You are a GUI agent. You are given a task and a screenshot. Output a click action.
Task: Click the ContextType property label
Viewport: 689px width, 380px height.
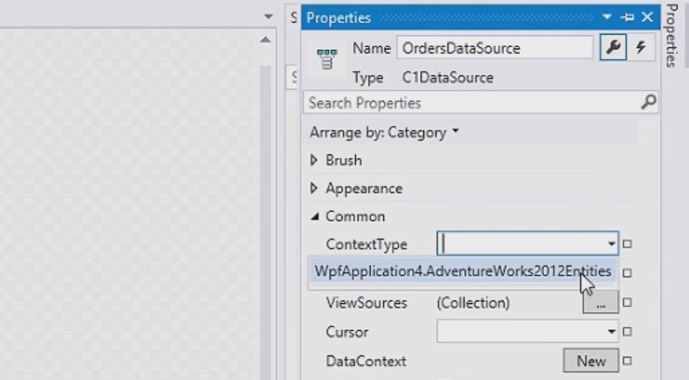(x=366, y=244)
